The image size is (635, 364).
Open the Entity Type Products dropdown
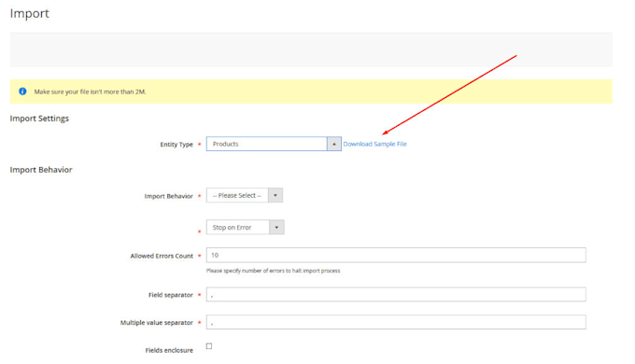[274, 144]
